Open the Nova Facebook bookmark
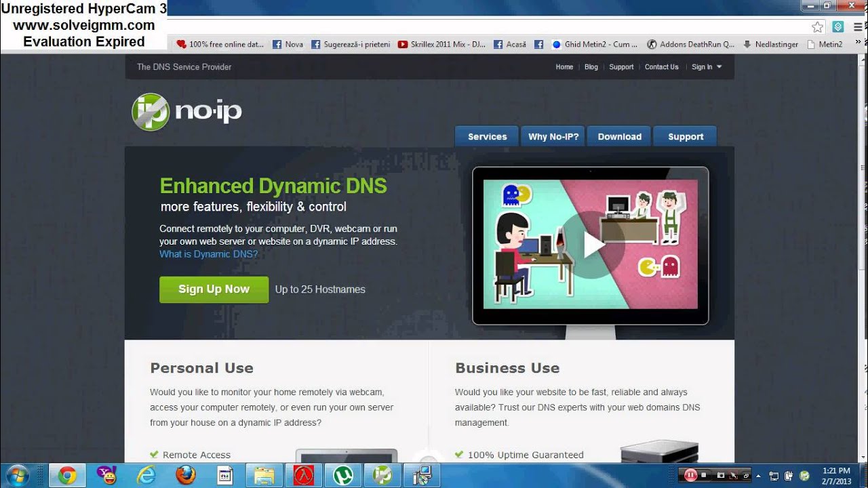 [x=288, y=44]
